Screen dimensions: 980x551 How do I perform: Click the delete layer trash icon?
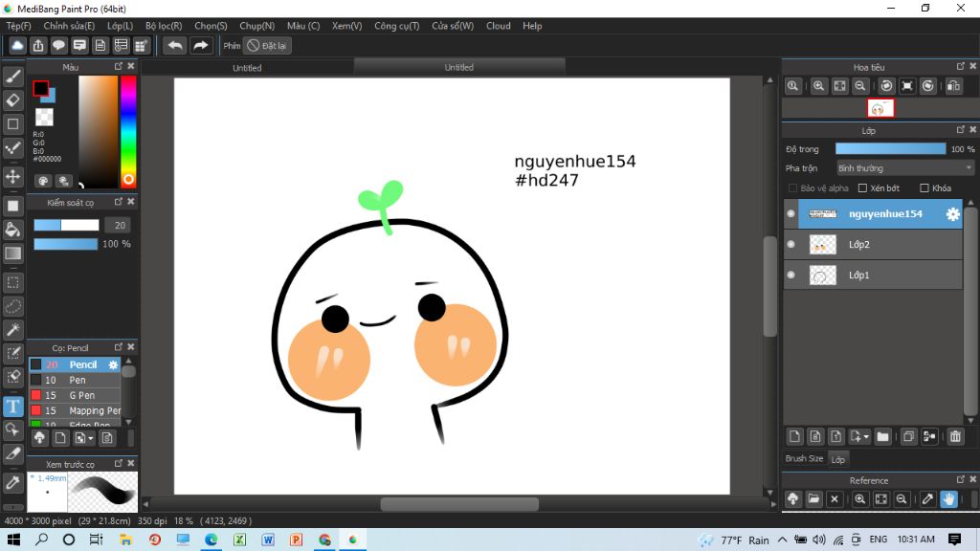pyautogui.click(x=955, y=436)
